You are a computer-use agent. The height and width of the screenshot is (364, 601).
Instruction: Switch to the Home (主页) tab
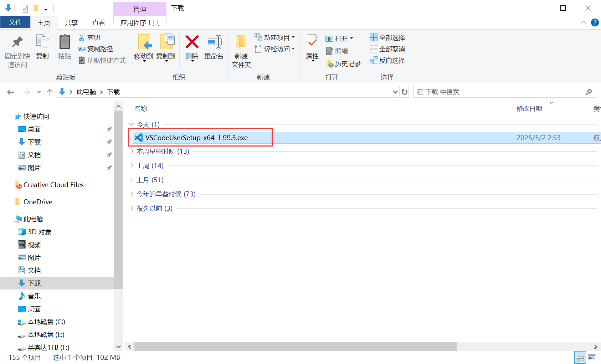pos(44,22)
